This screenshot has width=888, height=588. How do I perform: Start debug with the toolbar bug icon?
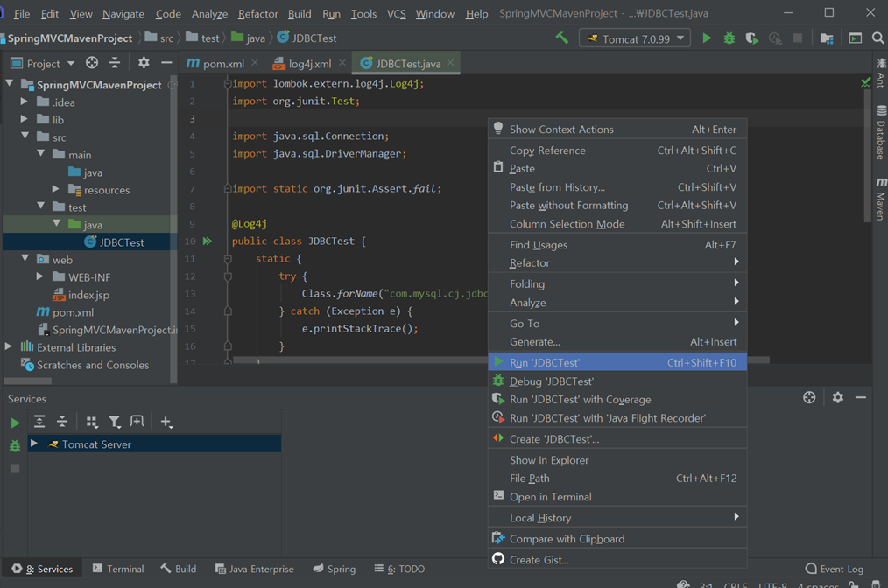click(729, 38)
